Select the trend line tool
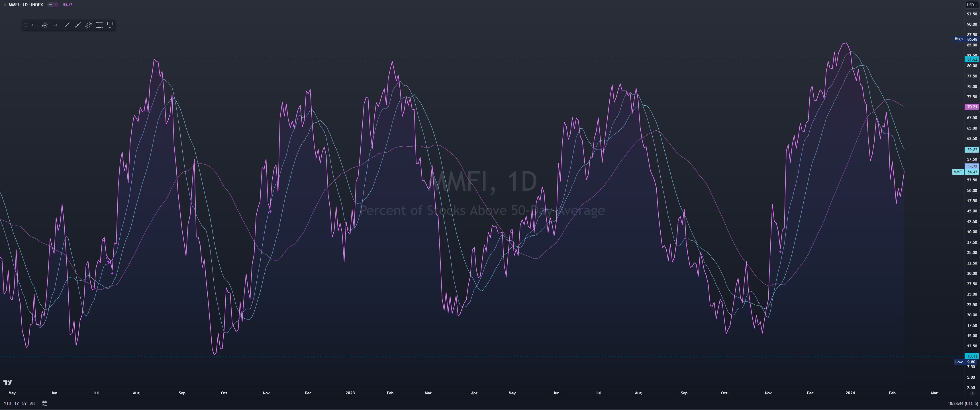The image size is (980, 410). pyautogui.click(x=67, y=25)
